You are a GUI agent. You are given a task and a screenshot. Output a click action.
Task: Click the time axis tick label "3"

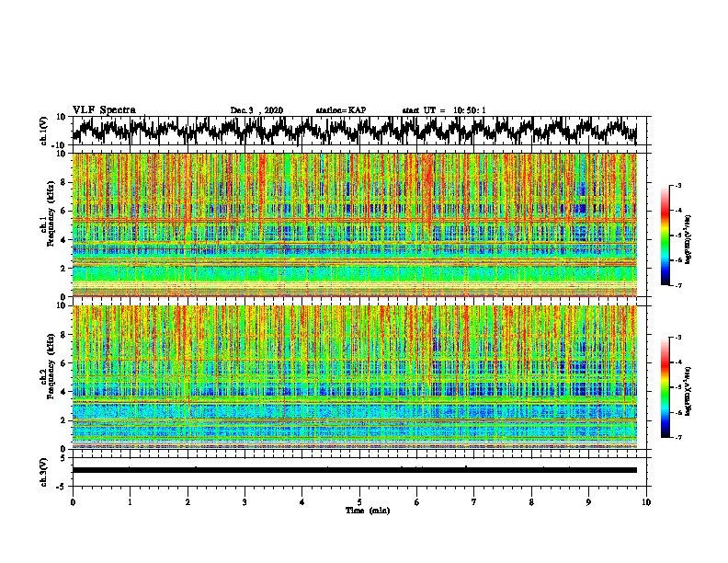click(x=245, y=502)
